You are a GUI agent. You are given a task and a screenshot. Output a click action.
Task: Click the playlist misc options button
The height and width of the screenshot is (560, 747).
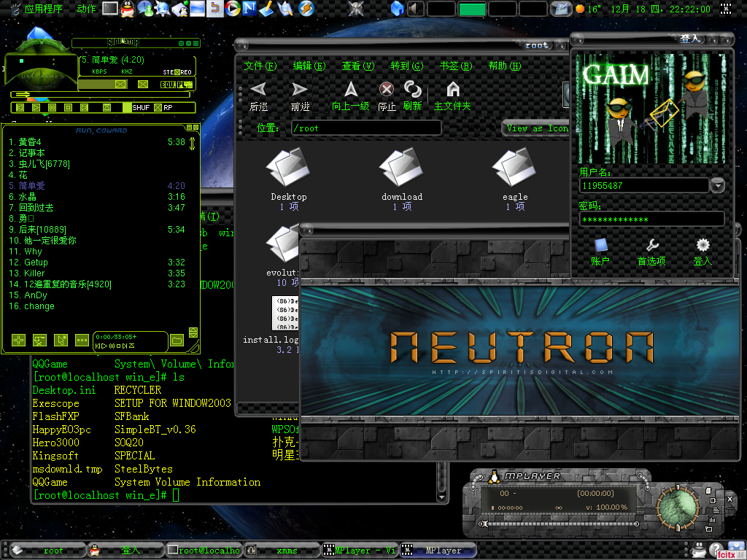pos(82,340)
